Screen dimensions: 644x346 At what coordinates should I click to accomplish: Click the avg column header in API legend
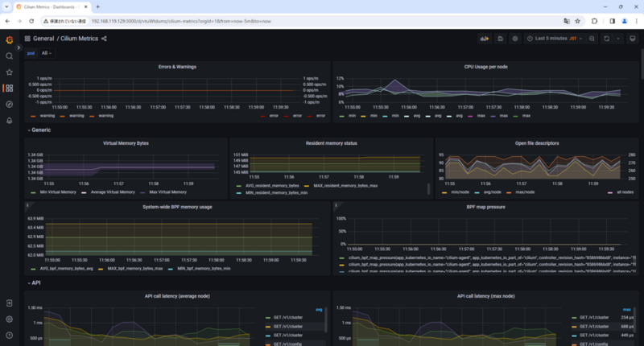point(319,310)
